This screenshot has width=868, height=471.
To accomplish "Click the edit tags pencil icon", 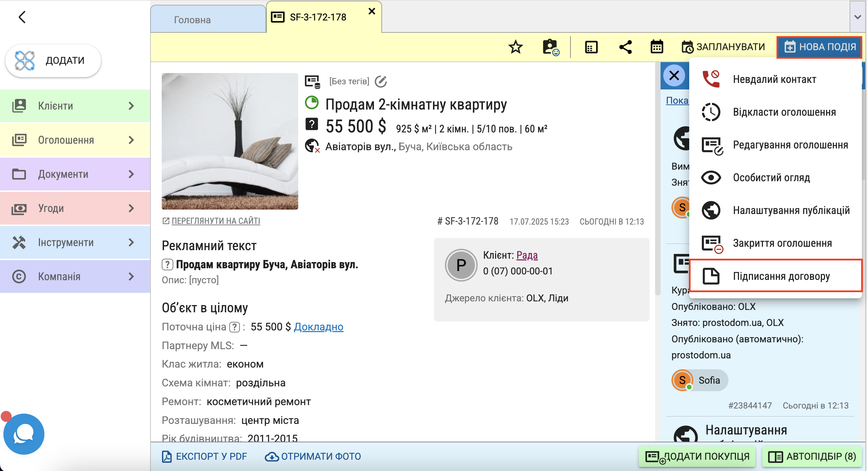I will click(380, 82).
